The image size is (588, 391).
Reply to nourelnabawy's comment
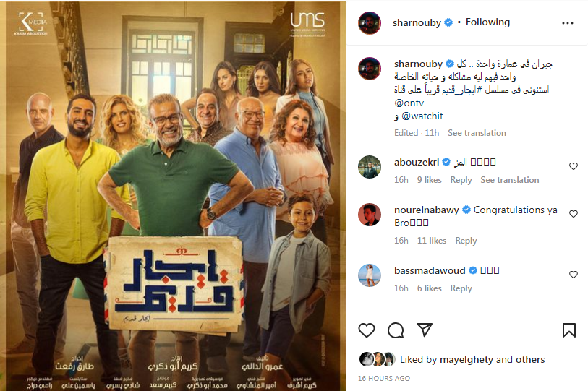(466, 241)
